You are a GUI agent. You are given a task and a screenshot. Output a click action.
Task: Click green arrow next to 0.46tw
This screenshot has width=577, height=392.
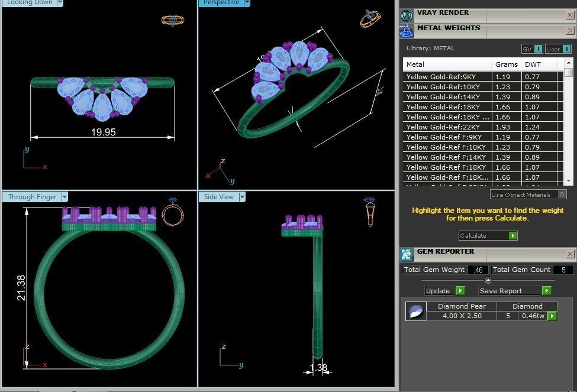click(552, 316)
